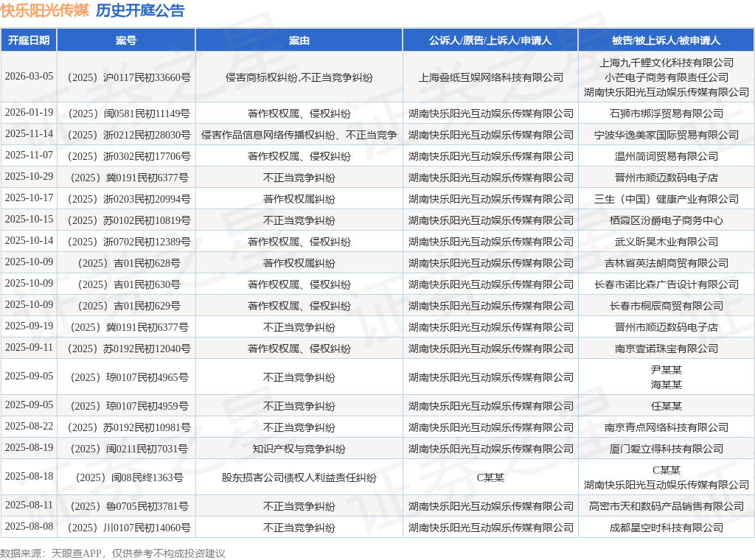
Task: Select case number (2025)浙0203民初20994号
Action: (127, 199)
